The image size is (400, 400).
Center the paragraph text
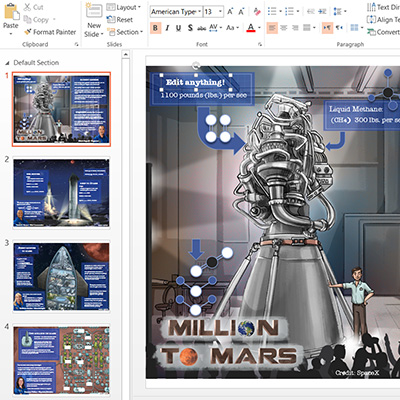[284, 28]
